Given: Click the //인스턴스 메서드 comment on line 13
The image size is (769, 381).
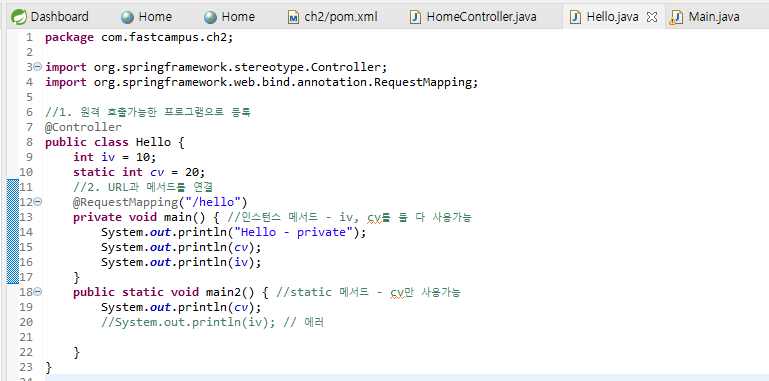Looking at the screenshot, I should tap(350, 217).
